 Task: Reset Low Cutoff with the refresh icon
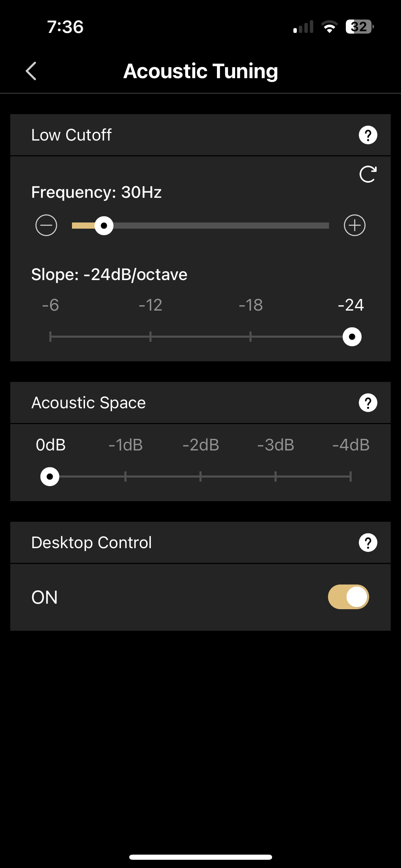coord(368,174)
